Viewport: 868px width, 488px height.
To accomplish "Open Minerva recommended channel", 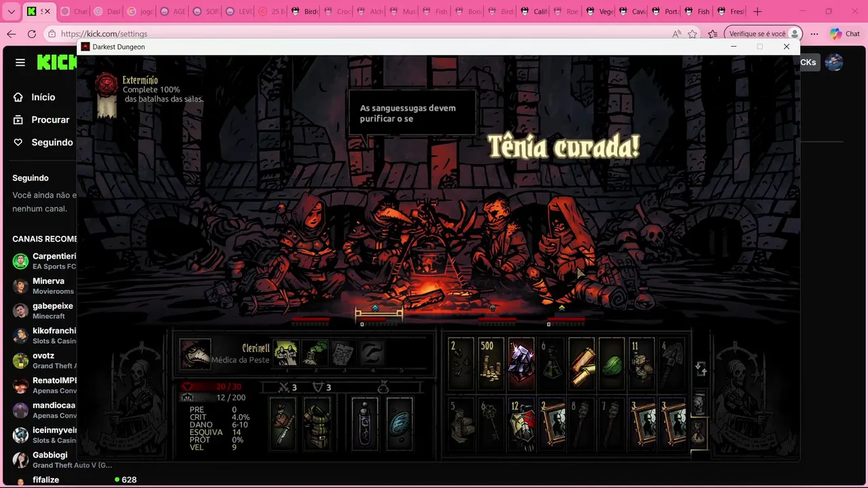I will [x=44, y=286].
